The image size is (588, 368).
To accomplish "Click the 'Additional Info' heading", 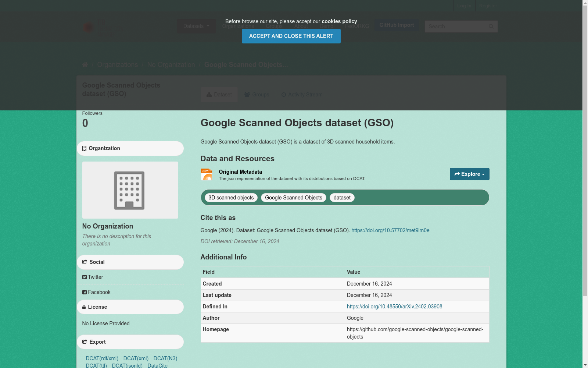I will [x=223, y=257].
